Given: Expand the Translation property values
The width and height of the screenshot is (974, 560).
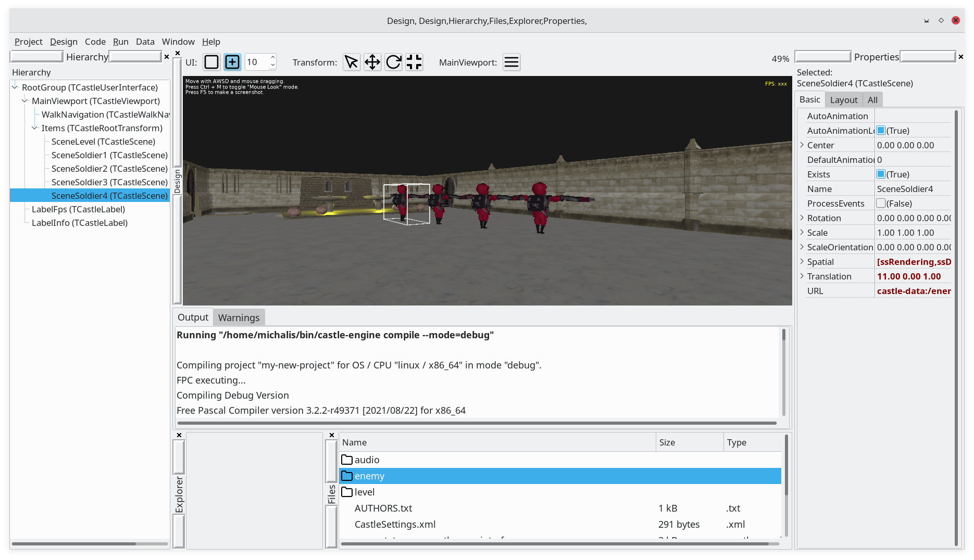Looking at the screenshot, I should tap(802, 276).
